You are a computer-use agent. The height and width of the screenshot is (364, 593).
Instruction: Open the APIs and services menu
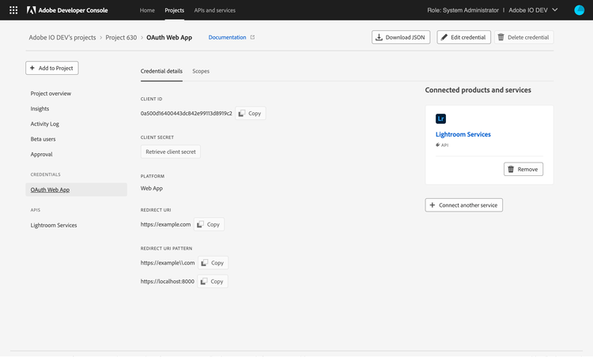[x=215, y=10]
